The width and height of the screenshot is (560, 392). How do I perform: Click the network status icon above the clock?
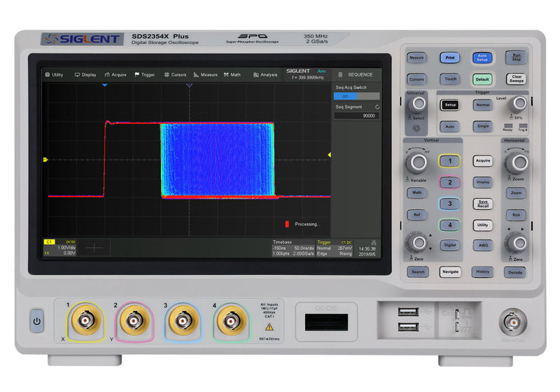(x=374, y=242)
